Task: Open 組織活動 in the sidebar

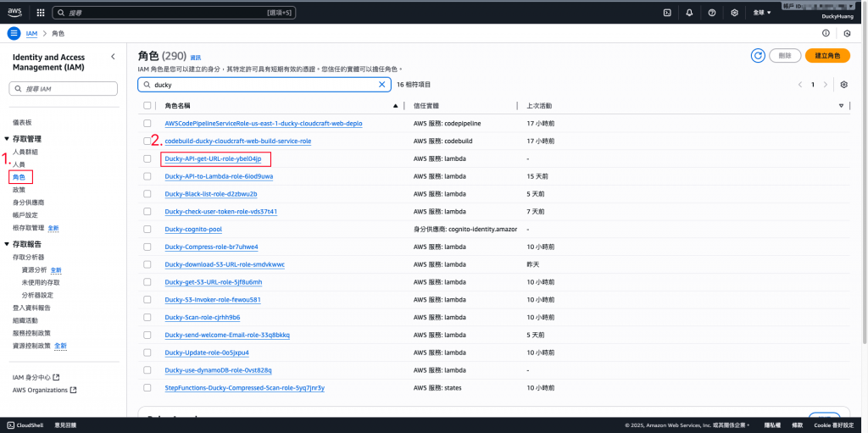Action: [25, 320]
